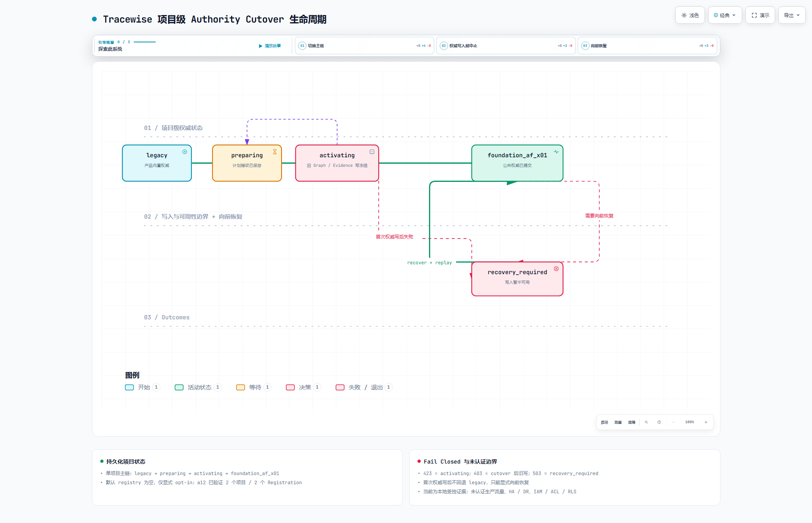Select the recovery_required state node
The width and height of the screenshot is (812, 523).
(517, 279)
